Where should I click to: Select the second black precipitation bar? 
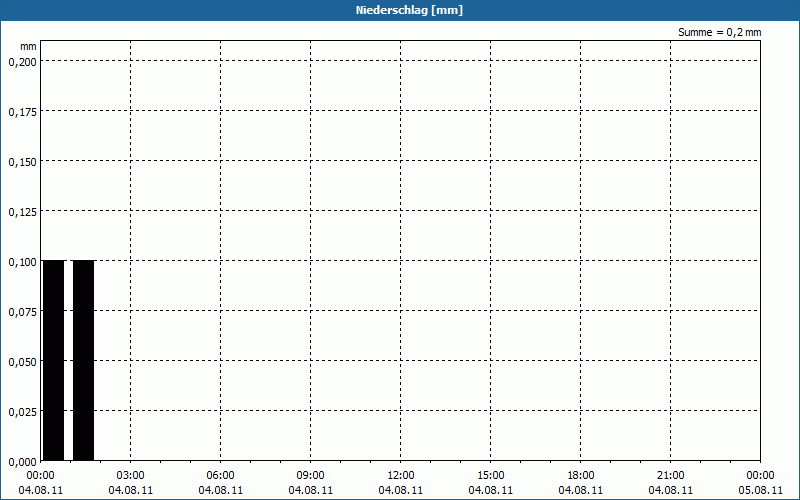84,360
